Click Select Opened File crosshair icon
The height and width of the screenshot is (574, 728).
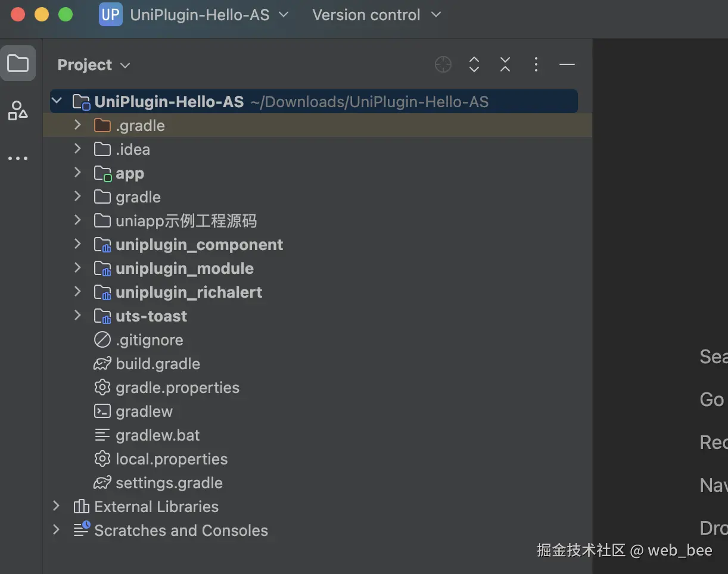click(443, 64)
